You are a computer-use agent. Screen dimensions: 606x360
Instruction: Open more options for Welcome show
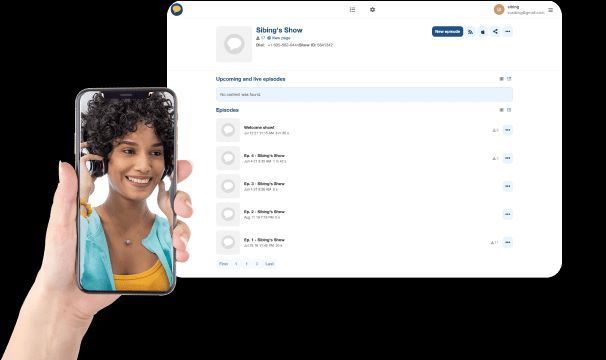(508, 130)
